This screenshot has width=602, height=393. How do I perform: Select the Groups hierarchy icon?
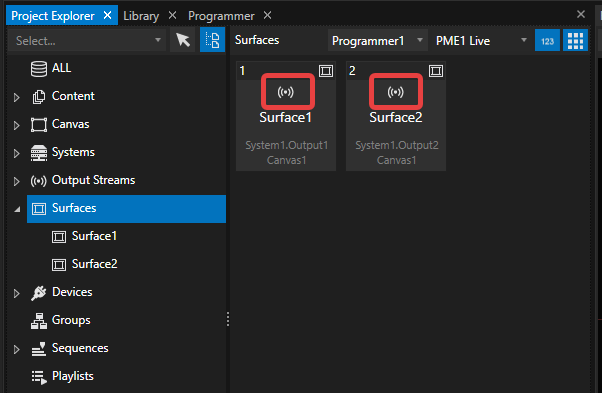[39, 321]
